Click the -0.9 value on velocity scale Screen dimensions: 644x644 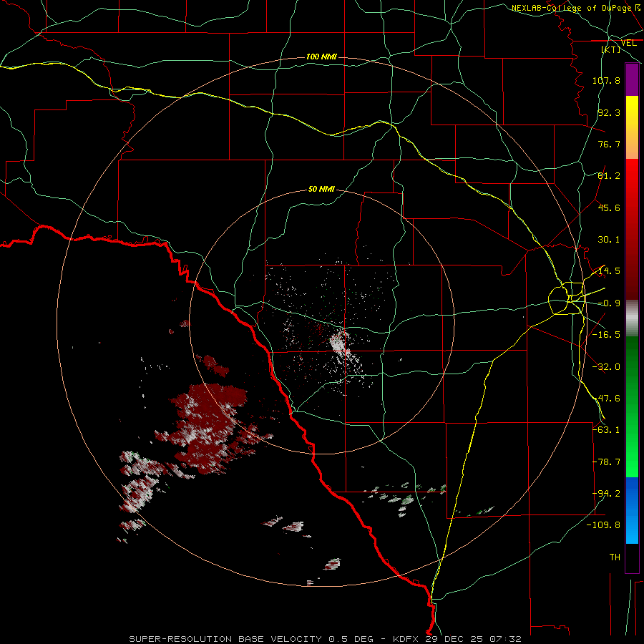click(x=609, y=303)
